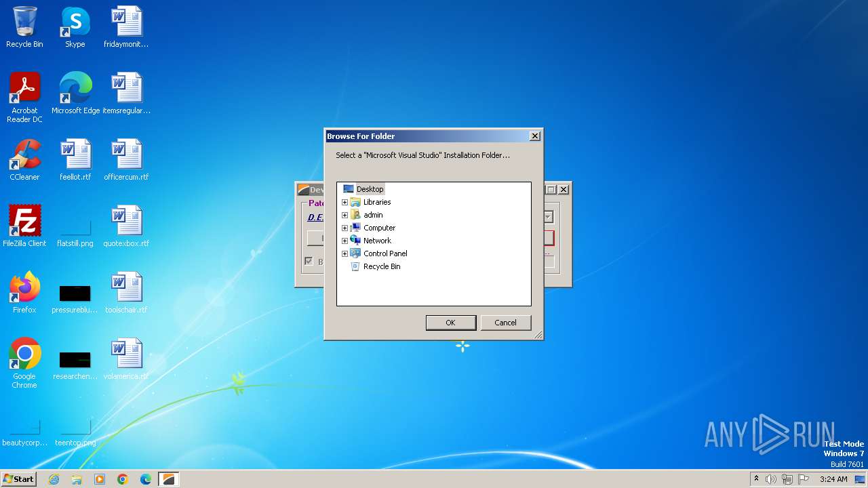Select Libraries in the folder tree

tap(377, 202)
